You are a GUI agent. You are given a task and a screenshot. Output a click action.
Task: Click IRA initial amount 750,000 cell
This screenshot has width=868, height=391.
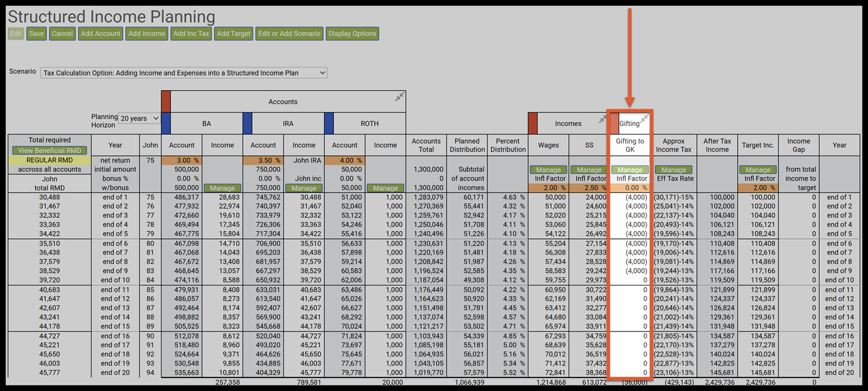(x=268, y=169)
